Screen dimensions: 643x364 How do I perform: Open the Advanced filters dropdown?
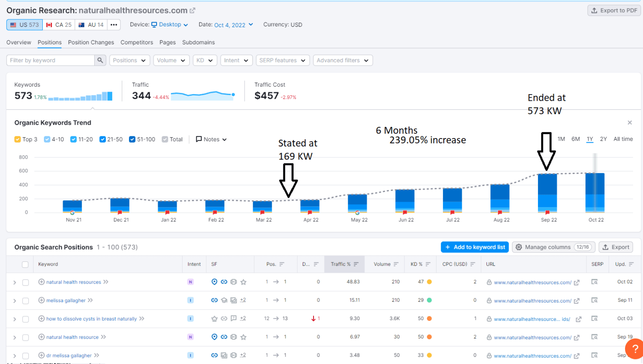tap(343, 60)
